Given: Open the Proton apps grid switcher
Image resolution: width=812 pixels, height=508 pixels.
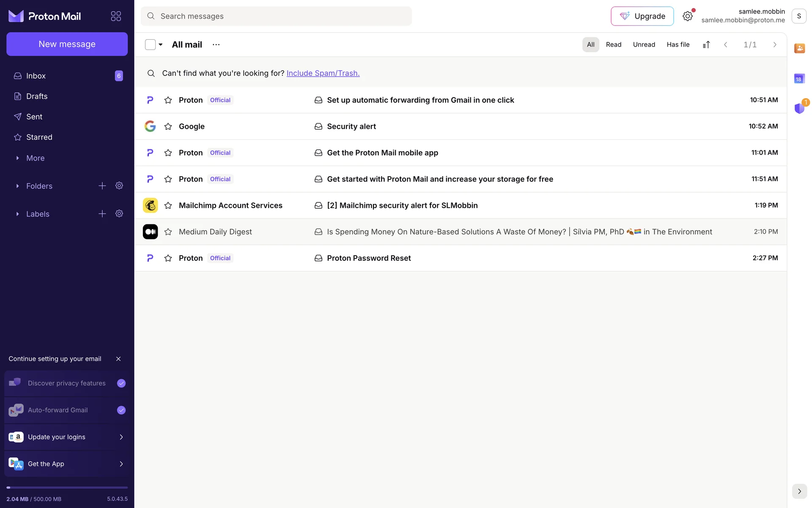Looking at the screenshot, I should click(115, 16).
